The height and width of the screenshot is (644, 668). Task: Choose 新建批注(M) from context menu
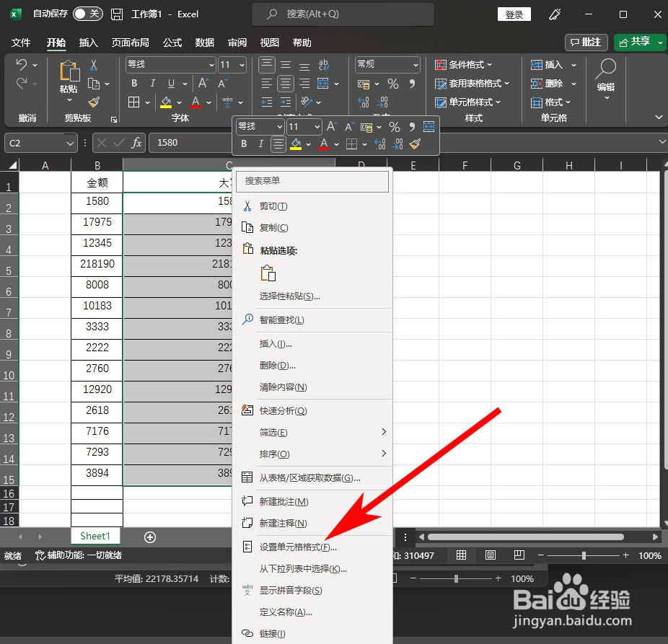click(x=312, y=502)
